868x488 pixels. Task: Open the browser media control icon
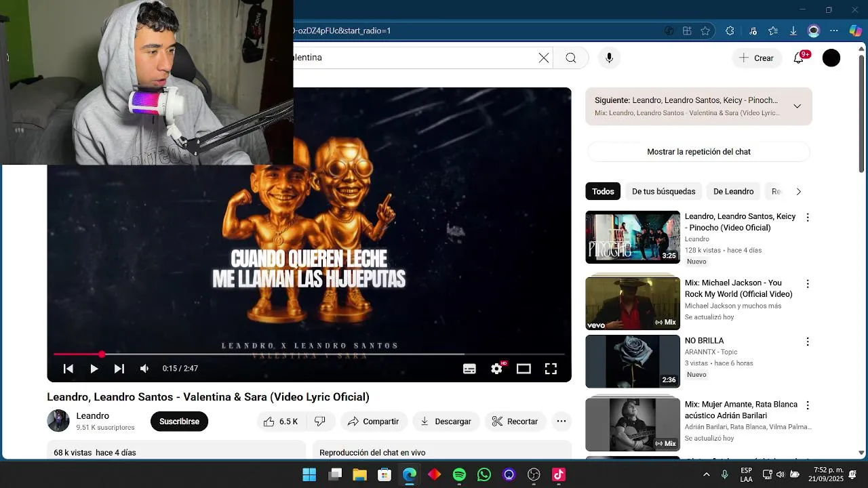pos(753,30)
